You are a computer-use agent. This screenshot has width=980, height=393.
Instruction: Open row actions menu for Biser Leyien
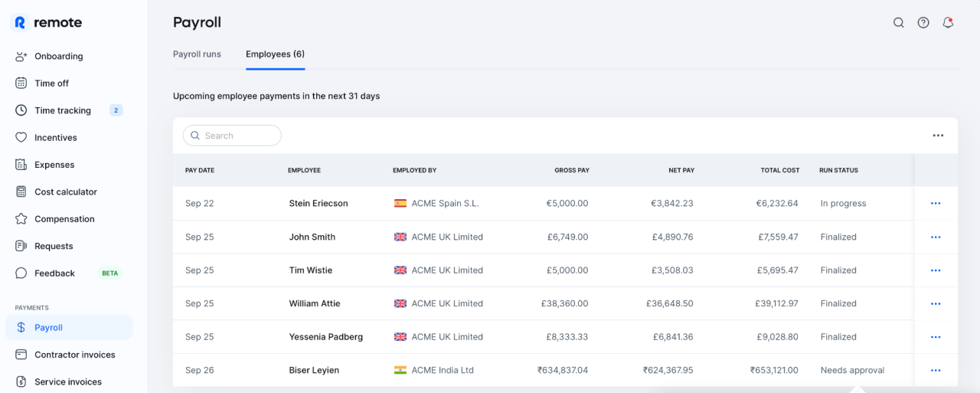(x=936, y=371)
